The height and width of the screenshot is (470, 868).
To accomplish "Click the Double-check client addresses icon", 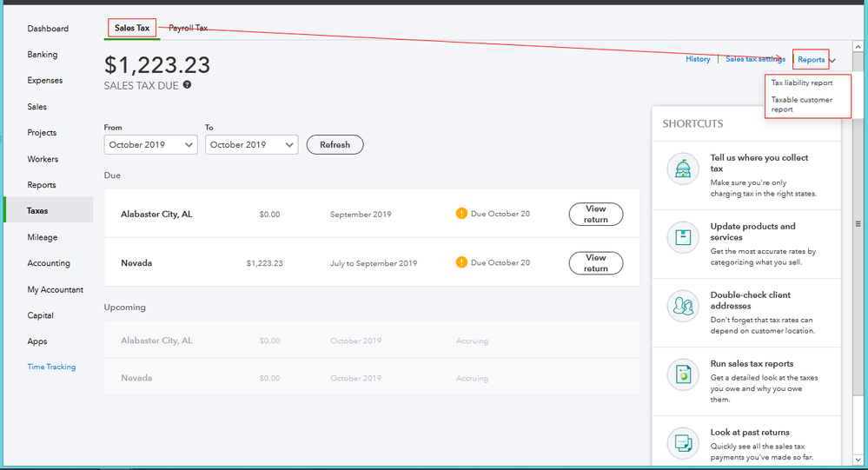I will tap(683, 306).
